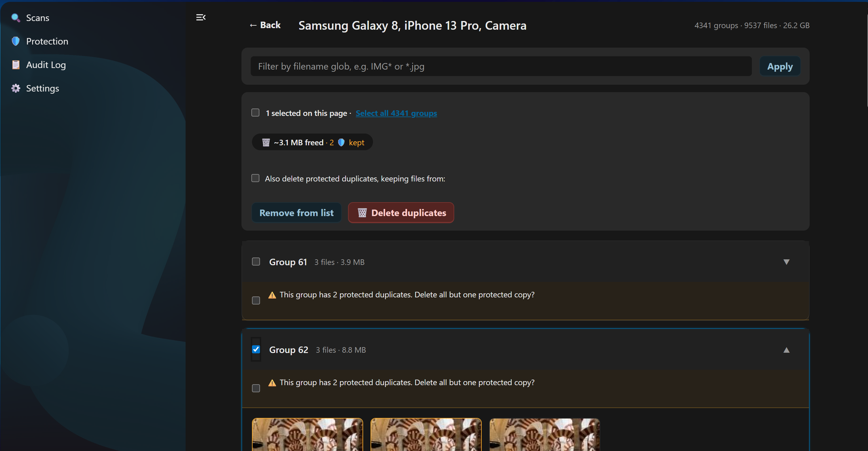Select Group 61 checkbox
The image size is (868, 451).
[x=256, y=262]
